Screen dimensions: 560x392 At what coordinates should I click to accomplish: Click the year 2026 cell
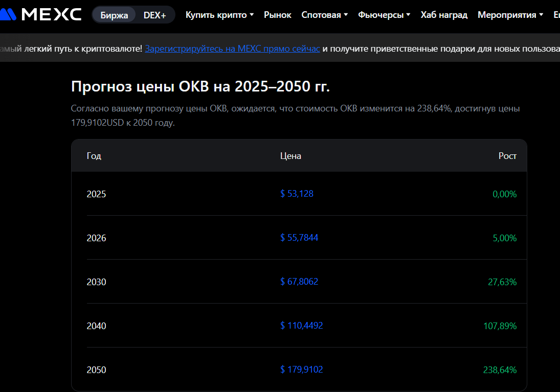tap(97, 238)
